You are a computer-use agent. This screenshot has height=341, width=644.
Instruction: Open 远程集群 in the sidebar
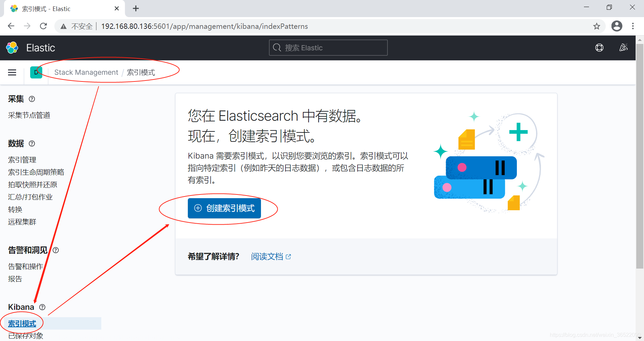22,222
